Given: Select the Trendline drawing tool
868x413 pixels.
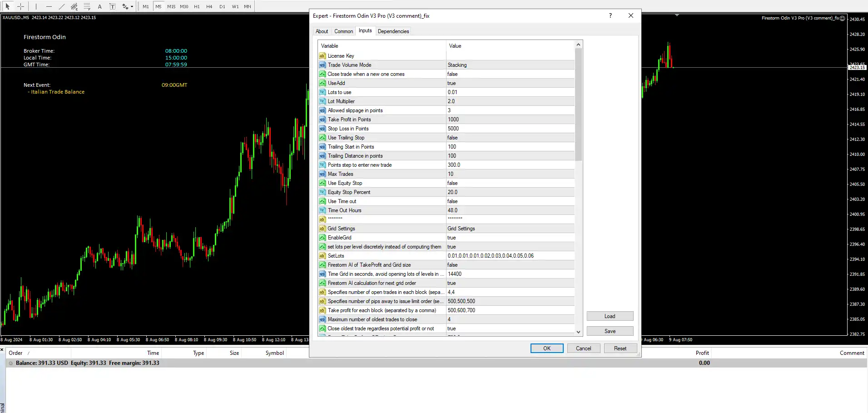Looking at the screenshot, I should 61,6.
